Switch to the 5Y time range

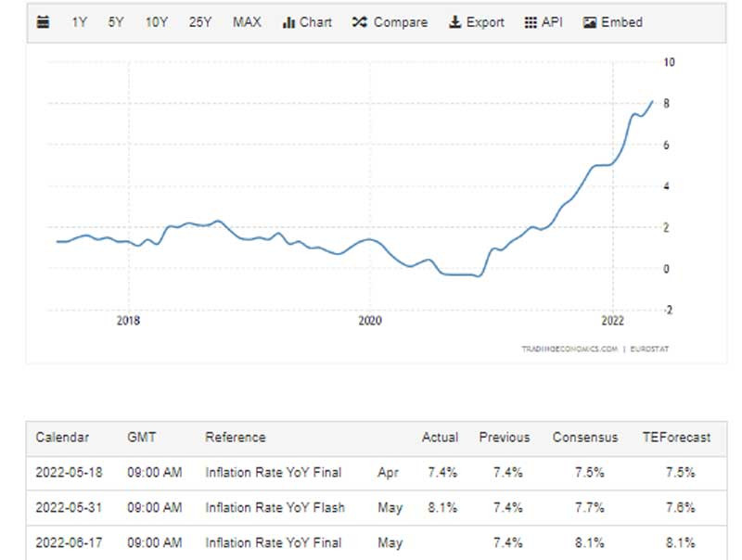[116, 22]
